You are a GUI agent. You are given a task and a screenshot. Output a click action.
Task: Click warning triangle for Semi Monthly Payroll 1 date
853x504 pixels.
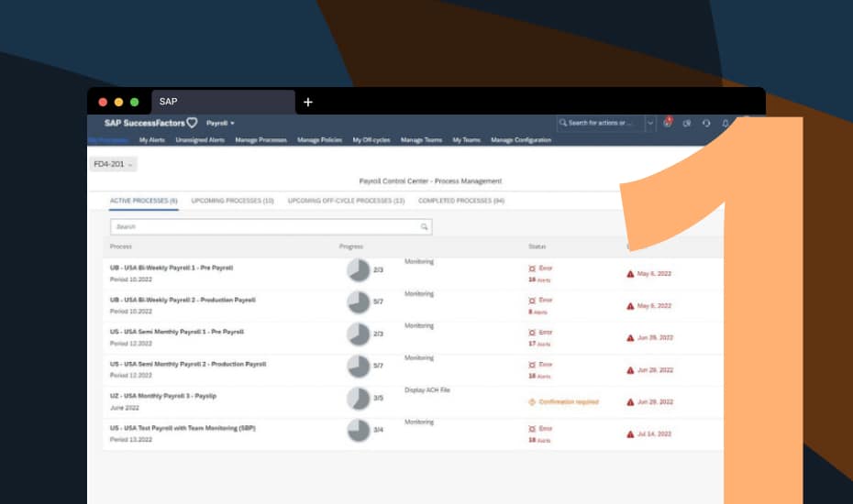pos(630,337)
